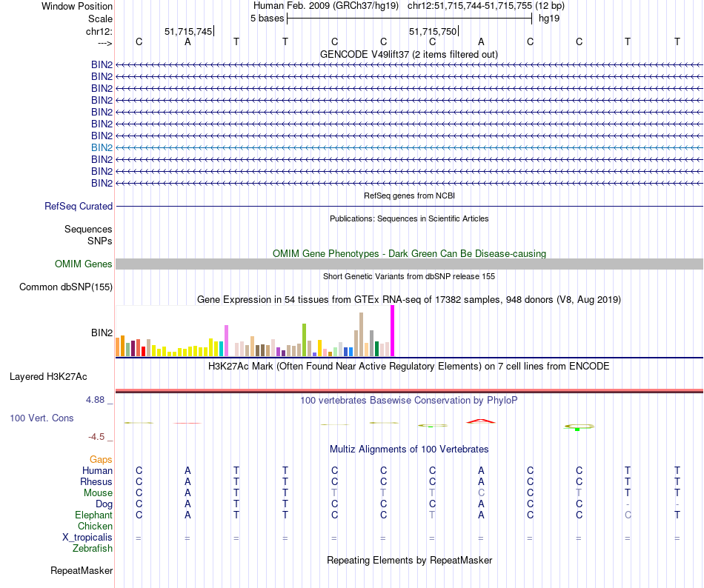Image resolution: width=704 pixels, height=588 pixels.
Task: Open the light-blue highlighted BIN2 transcript label
Action: [102, 147]
